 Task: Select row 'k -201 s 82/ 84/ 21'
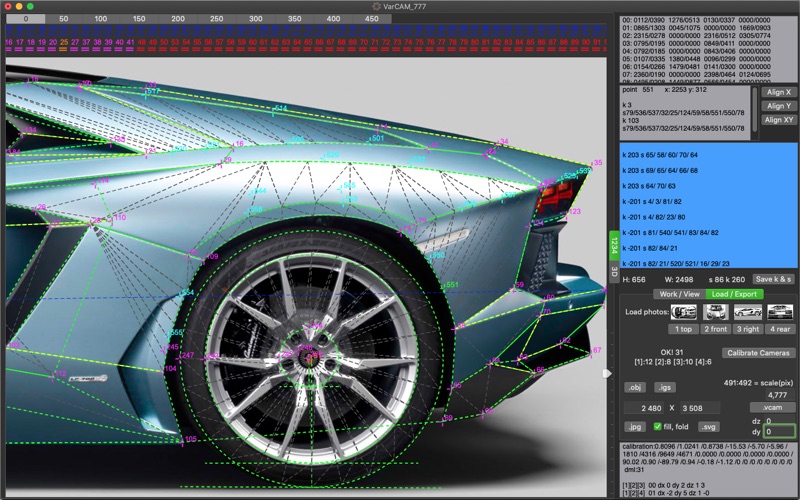708,248
